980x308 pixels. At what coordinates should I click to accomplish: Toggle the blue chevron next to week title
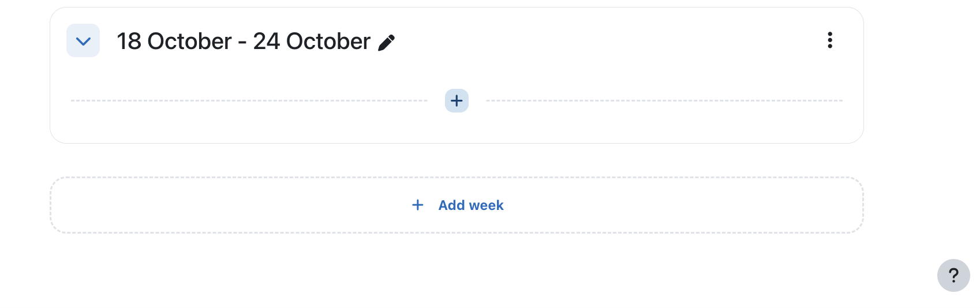click(83, 41)
